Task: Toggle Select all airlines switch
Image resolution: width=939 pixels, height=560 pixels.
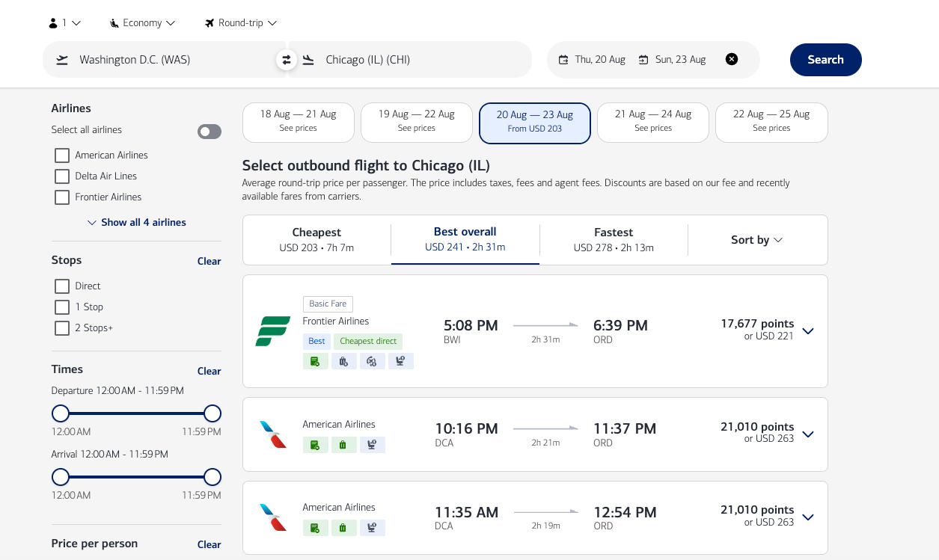Action: pyautogui.click(x=209, y=132)
